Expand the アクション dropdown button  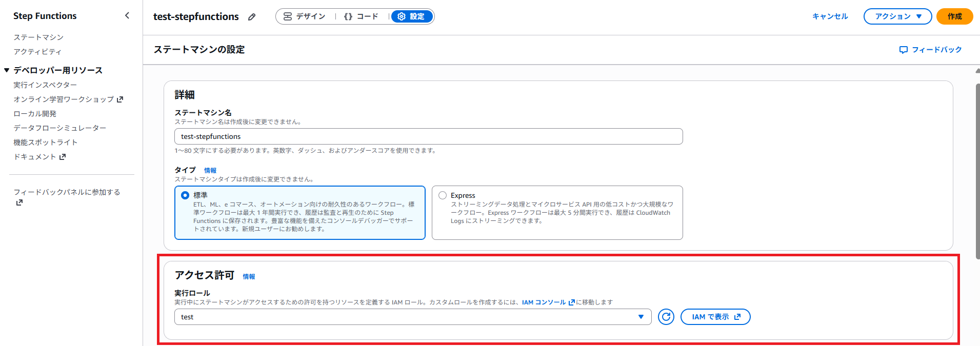[x=897, y=16]
